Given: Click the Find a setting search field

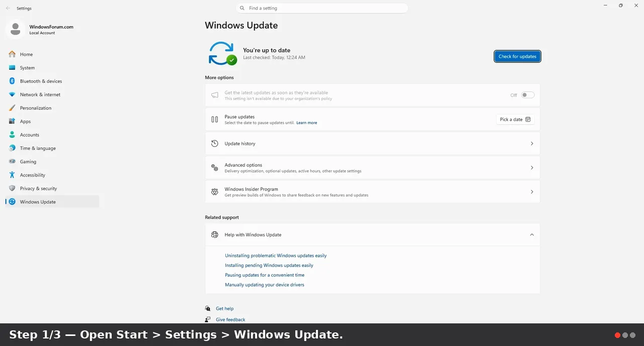Looking at the screenshot, I should (x=322, y=8).
